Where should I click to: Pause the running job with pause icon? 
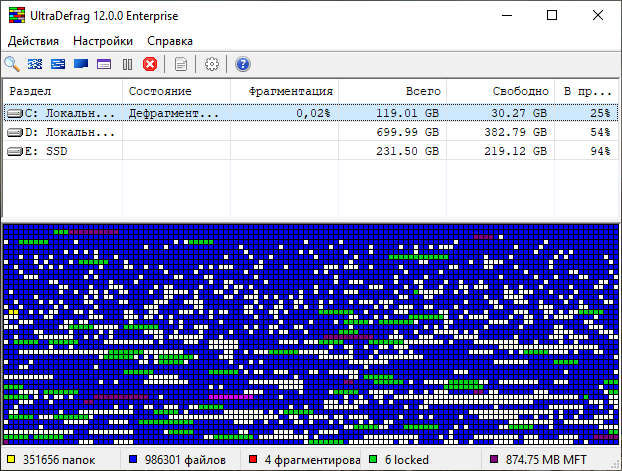(x=127, y=64)
